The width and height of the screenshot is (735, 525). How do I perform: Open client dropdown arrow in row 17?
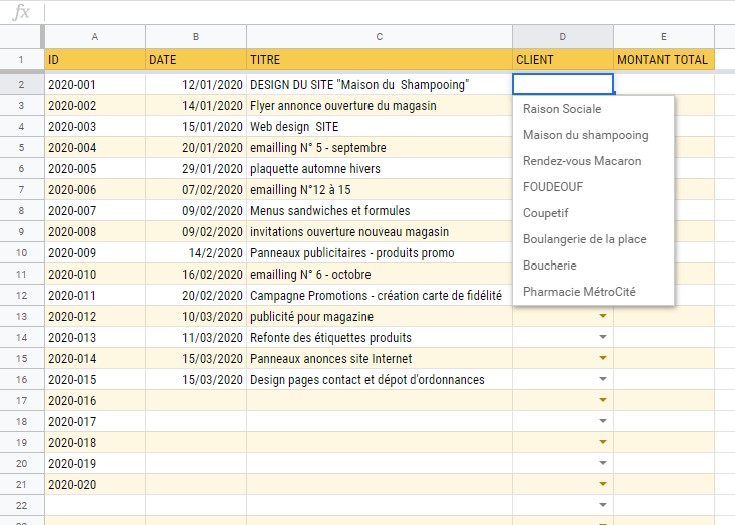tap(603, 400)
